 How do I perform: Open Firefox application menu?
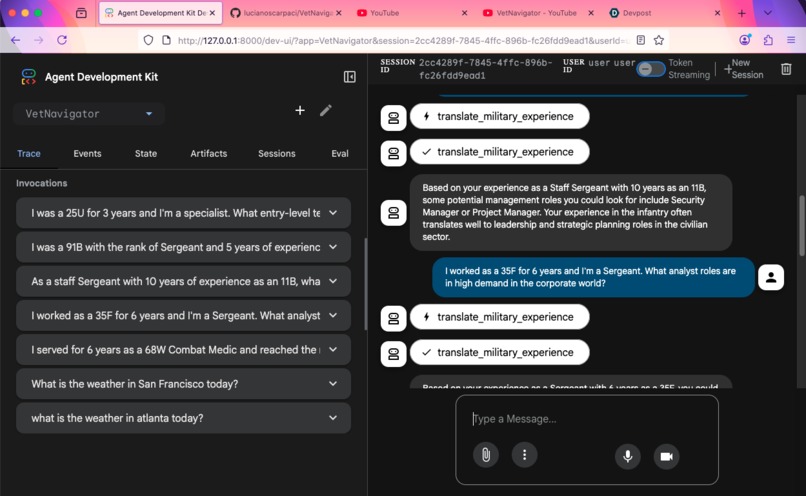[x=791, y=40]
